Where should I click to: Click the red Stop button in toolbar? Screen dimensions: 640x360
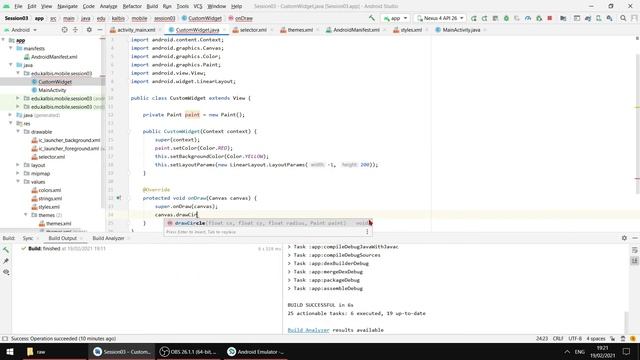[x=550, y=18]
